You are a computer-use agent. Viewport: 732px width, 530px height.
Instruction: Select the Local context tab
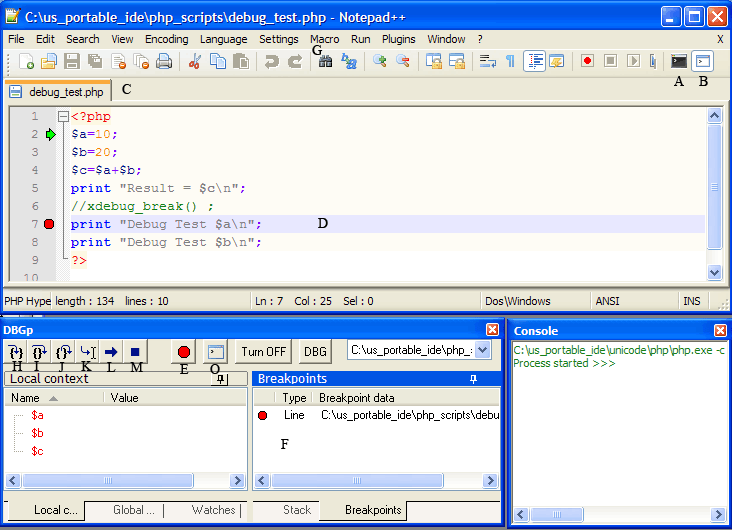48,510
